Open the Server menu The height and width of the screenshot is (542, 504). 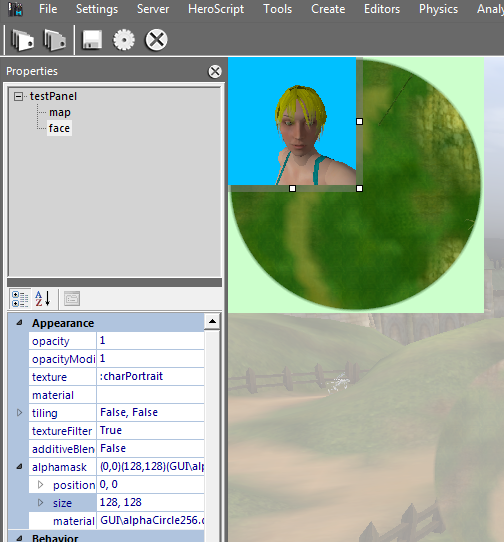(x=153, y=9)
